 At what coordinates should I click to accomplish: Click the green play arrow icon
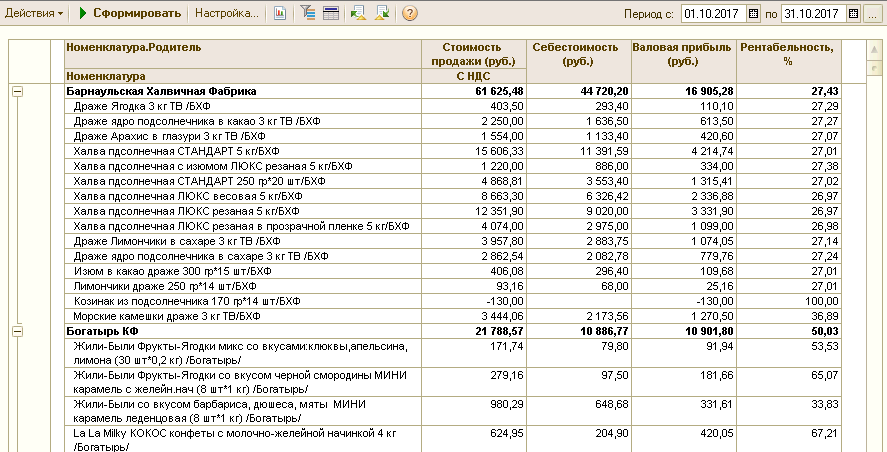pyautogui.click(x=82, y=14)
